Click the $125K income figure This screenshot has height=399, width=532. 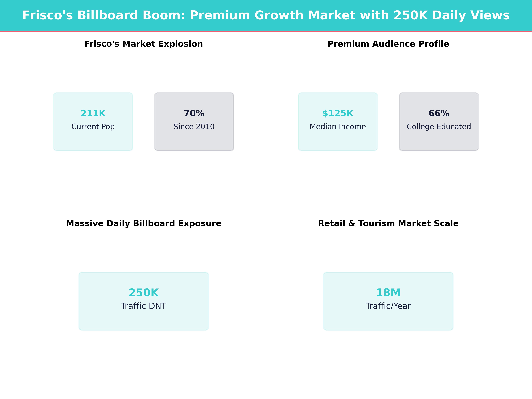coord(338,113)
